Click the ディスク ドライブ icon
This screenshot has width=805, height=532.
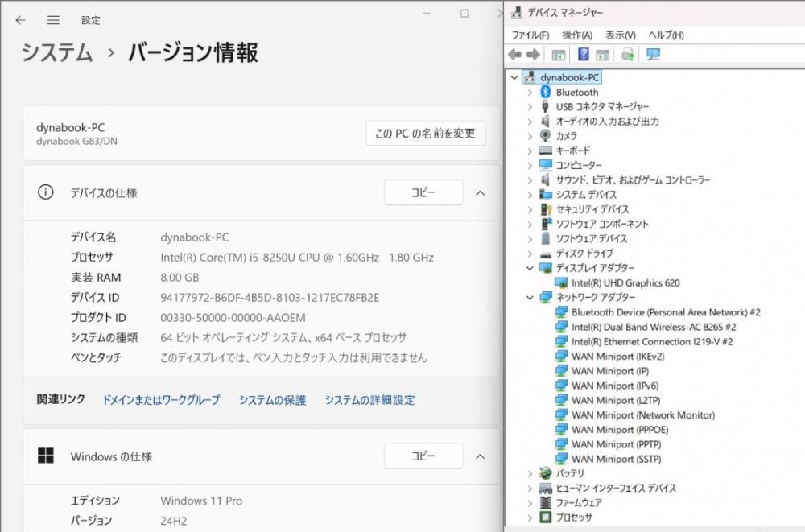pos(545,254)
